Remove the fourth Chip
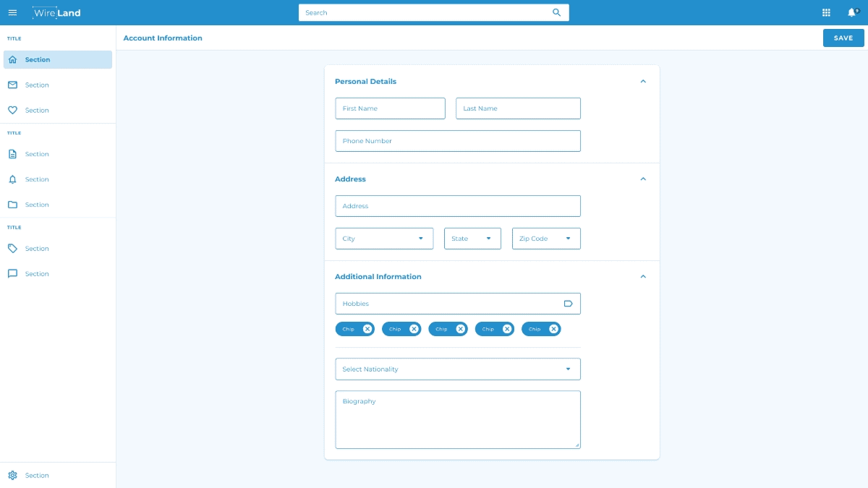Screen dimensions: 868x488 click(507, 329)
